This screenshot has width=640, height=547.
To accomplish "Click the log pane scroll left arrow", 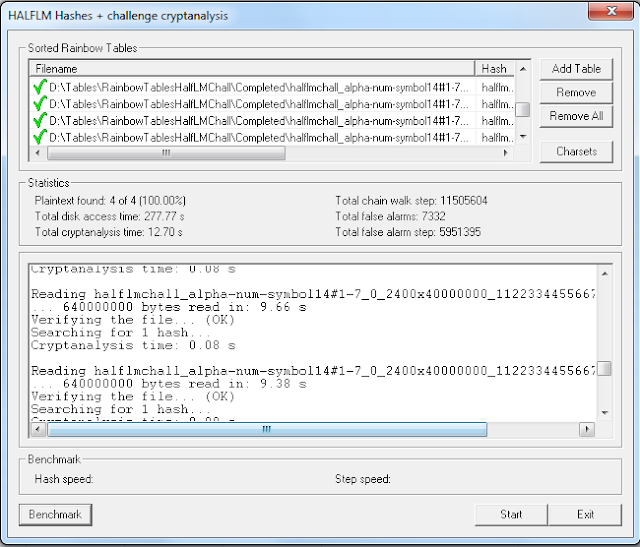I will tap(38, 429).
